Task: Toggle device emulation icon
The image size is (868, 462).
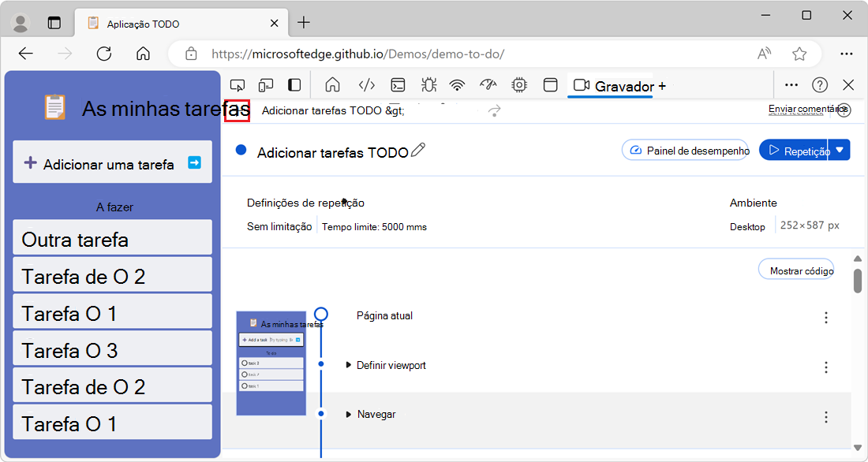Action: (266, 85)
